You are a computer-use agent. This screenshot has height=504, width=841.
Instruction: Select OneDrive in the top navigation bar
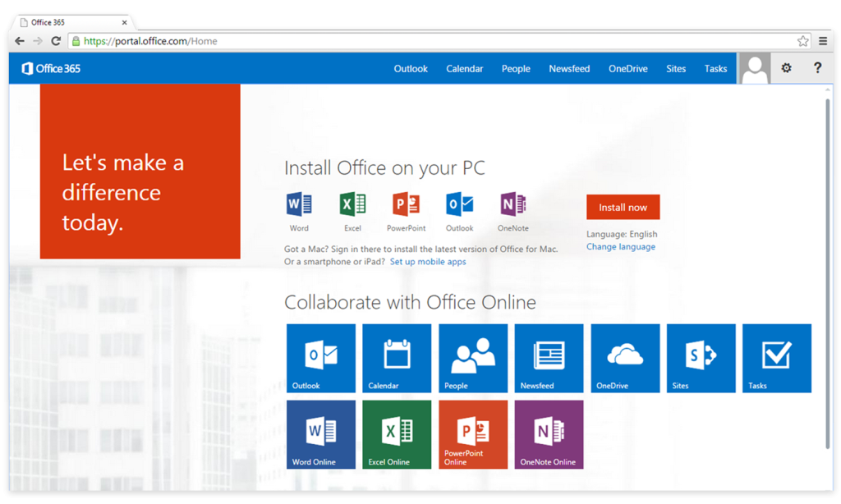(x=628, y=69)
